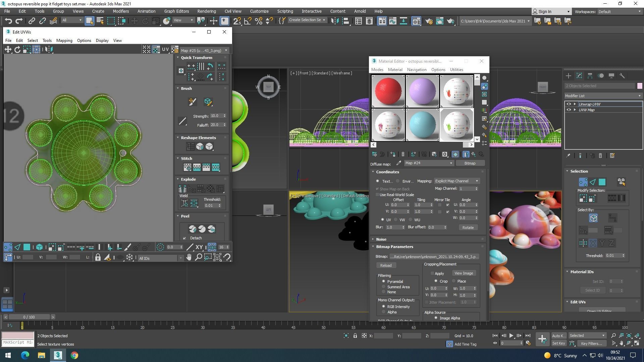The width and height of the screenshot is (644, 362).
Task: Click the View Image button
Action: 464,273
